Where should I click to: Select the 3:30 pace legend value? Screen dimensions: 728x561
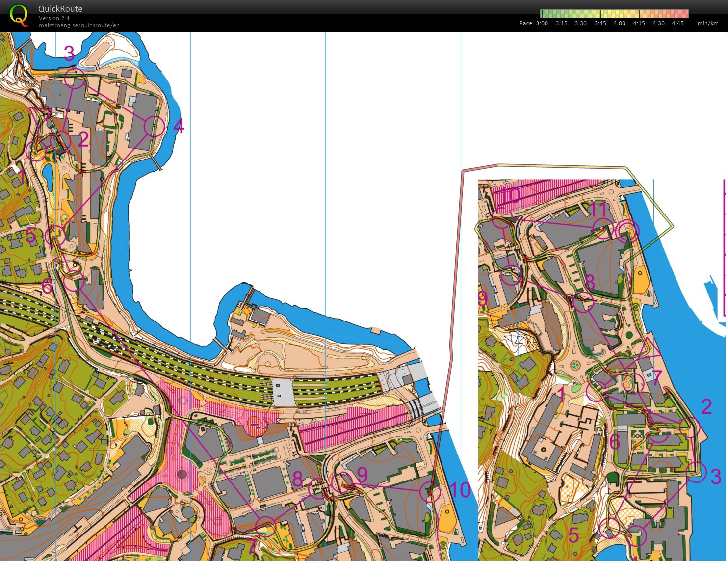tap(580, 23)
